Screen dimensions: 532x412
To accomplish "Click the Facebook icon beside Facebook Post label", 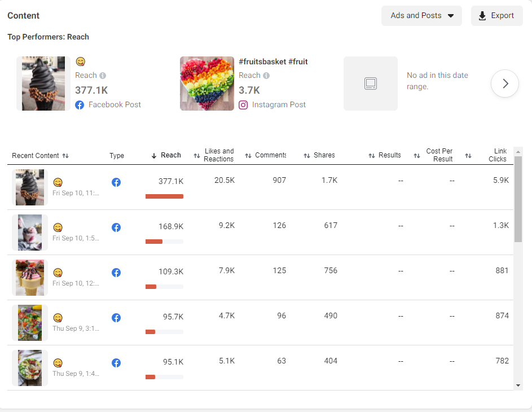I will click(x=80, y=104).
